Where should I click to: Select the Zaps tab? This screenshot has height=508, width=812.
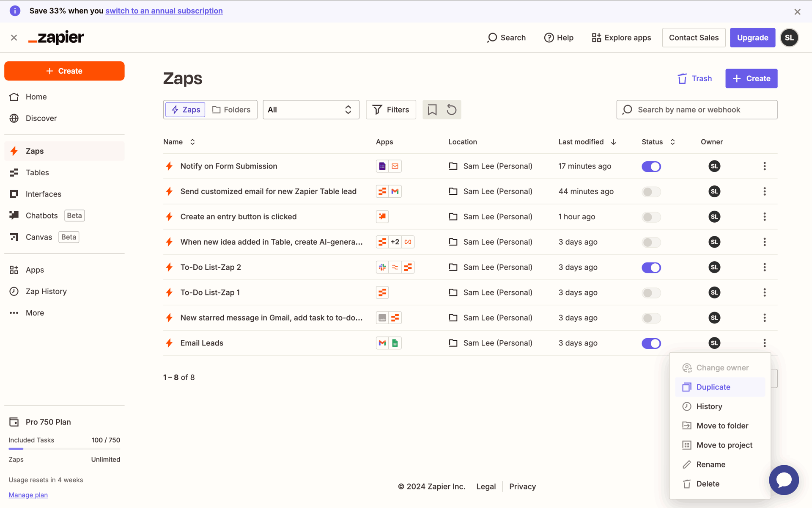pos(185,110)
